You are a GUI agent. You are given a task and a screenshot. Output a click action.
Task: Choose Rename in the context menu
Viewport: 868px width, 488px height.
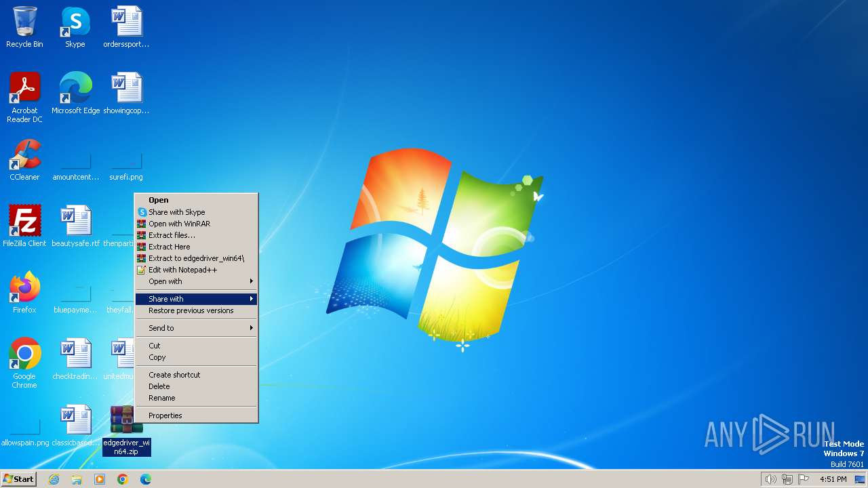[x=197, y=398]
